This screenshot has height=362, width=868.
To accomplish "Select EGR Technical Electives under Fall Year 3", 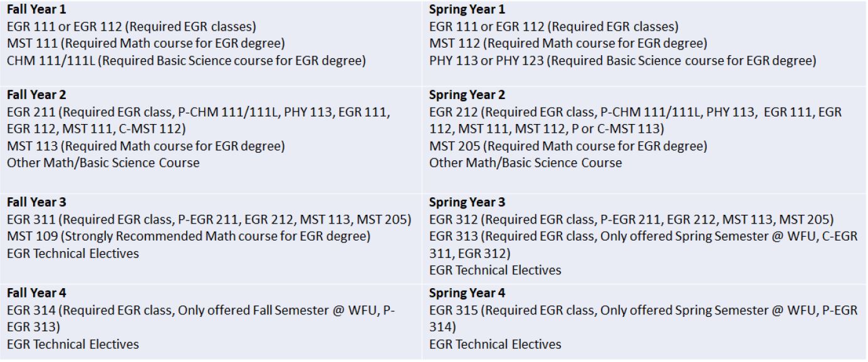I will (x=73, y=254).
